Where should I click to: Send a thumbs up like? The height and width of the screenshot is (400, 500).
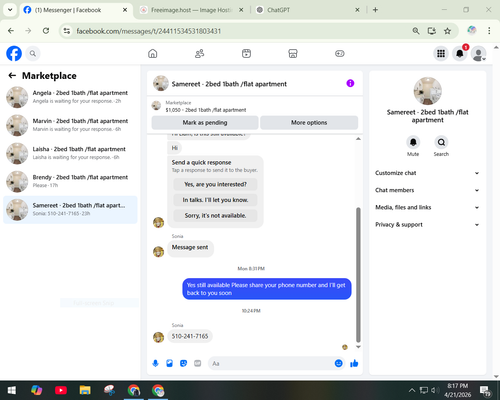(x=354, y=363)
